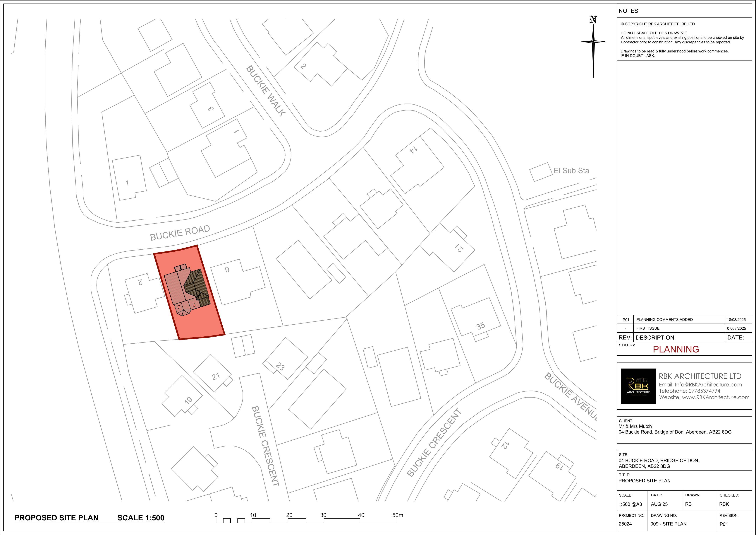
Task: Click the 'PLANNING' status text
Action: tap(676, 349)
